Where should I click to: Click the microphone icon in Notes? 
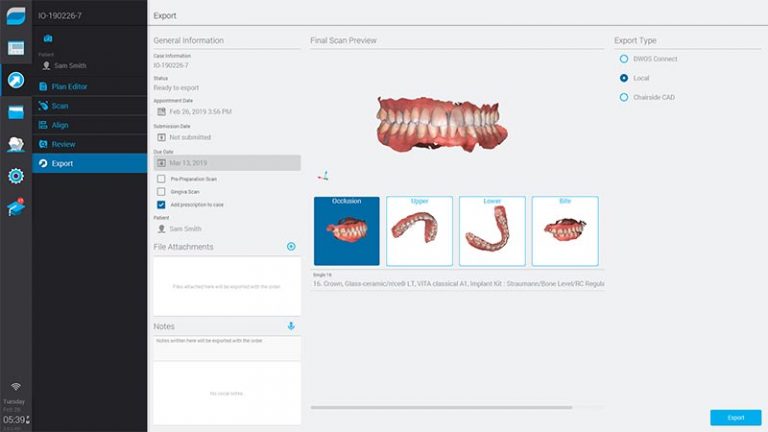pos(291,326)
